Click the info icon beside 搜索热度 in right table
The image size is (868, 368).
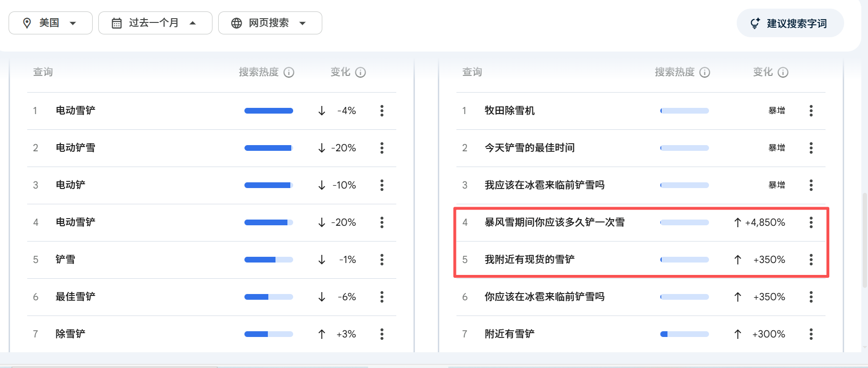[x=705, y=73]
